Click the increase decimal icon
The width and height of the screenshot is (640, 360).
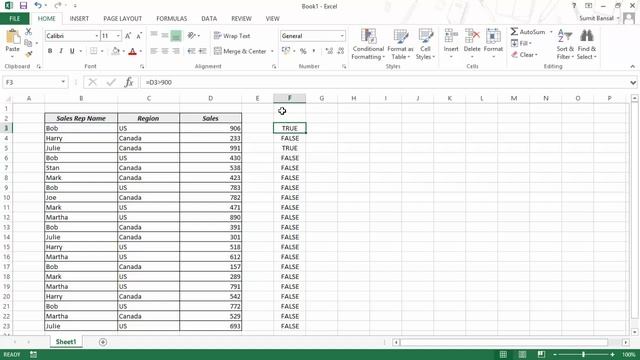(x=329, y=51)
